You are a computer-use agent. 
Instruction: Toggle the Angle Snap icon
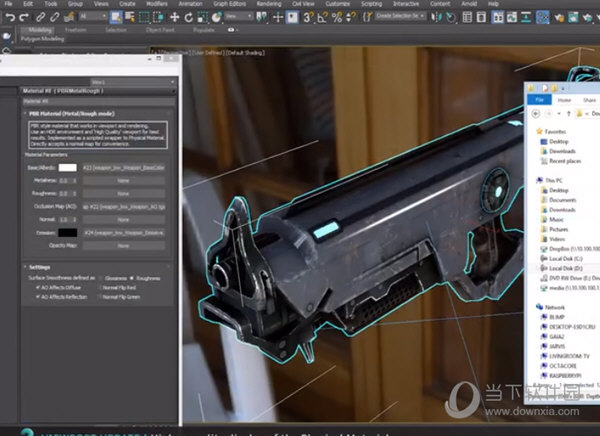[x=322, y=17]
